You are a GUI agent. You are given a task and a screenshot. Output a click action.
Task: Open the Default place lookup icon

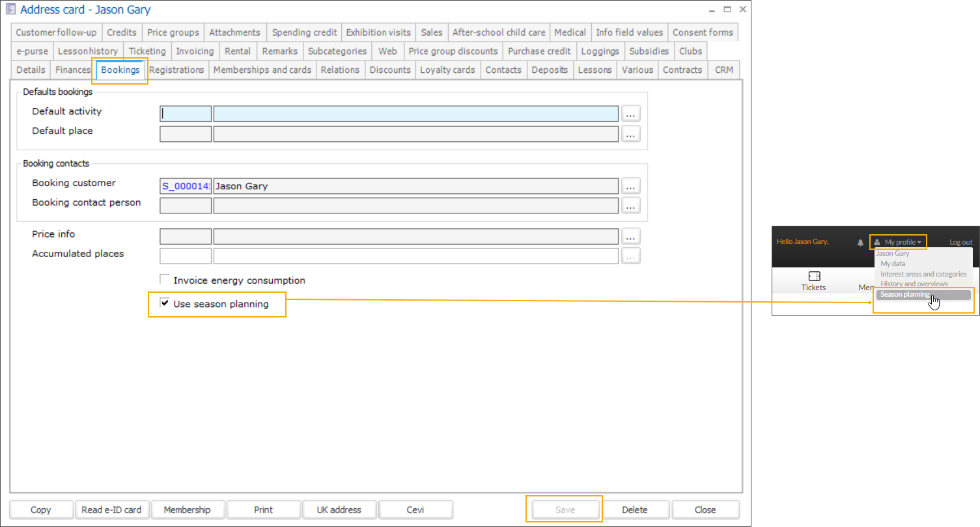tap(630, 134)
